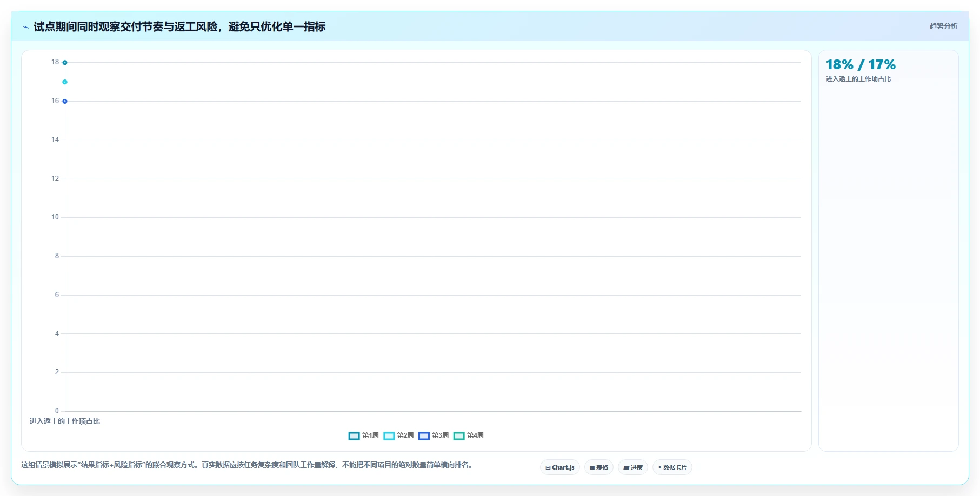The width and height of the screenshot is (980, 496).
Task: Click the x-axis label 进入返工的工作项占比
Action: tap(65, 421)
